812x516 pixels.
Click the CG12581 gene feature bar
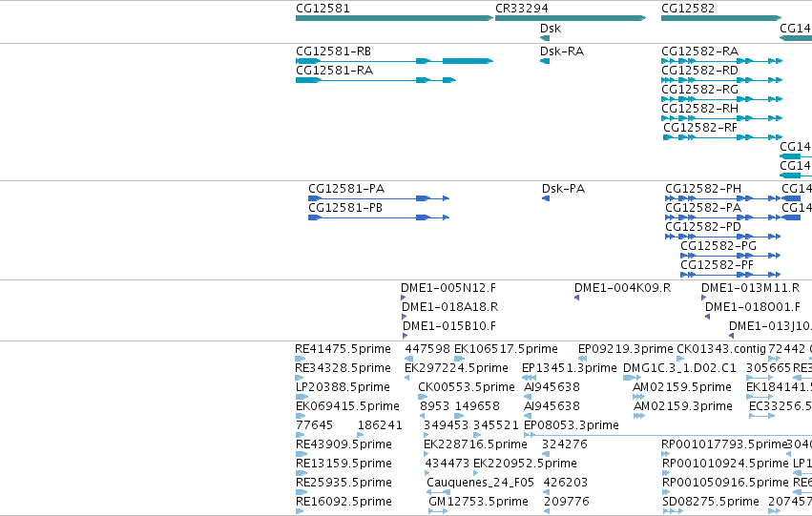(395, 18)
